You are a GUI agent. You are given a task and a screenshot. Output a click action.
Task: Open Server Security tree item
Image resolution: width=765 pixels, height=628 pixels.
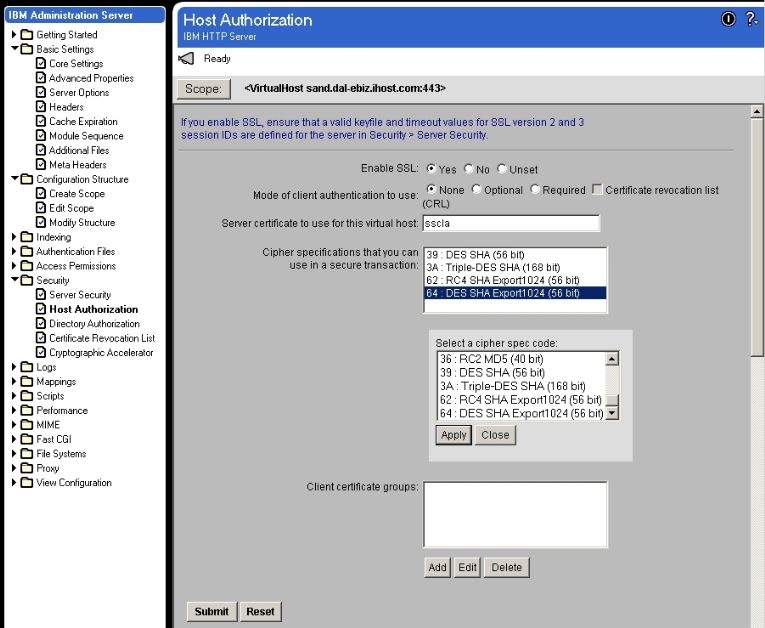tap(80, 295)
